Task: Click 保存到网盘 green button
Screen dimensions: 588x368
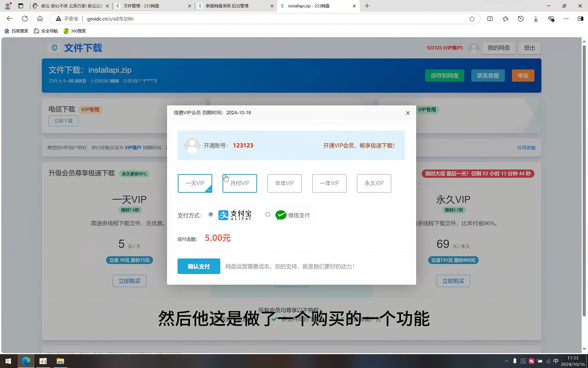Action: tap(445, 76)
